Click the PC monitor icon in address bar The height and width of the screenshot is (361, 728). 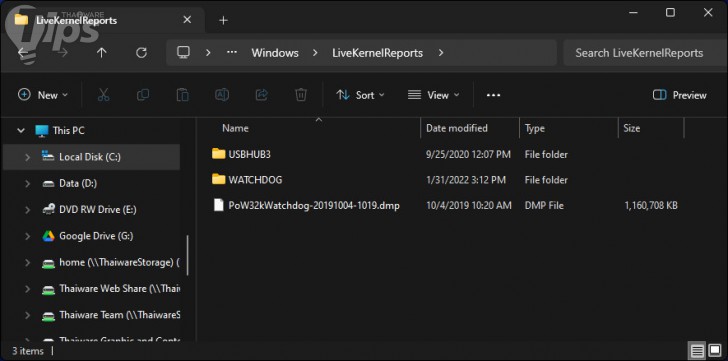(x=183, y=52)
